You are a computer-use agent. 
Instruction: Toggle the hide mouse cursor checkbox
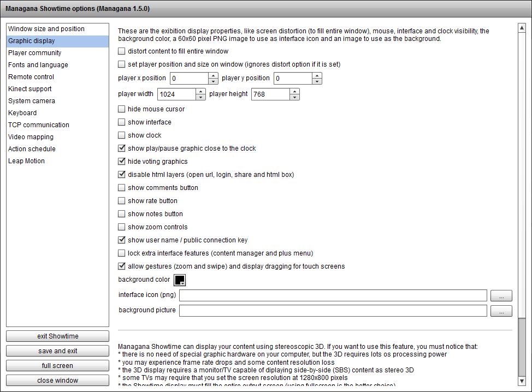point(122,109)
